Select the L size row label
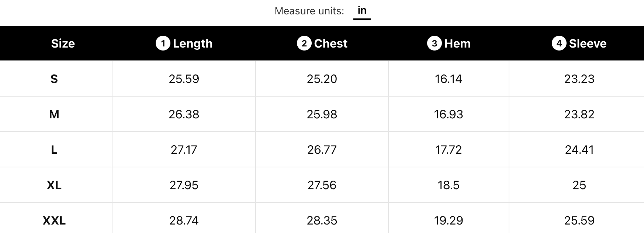Image resolution: width=644 pixels, height=233 pixels. click(54, 150)
